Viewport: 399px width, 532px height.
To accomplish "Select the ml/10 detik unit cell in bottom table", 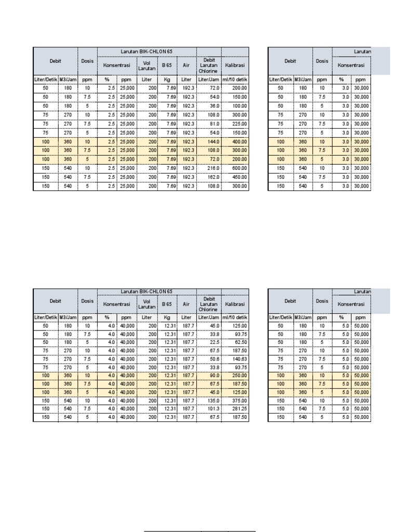I will (235, 317).
